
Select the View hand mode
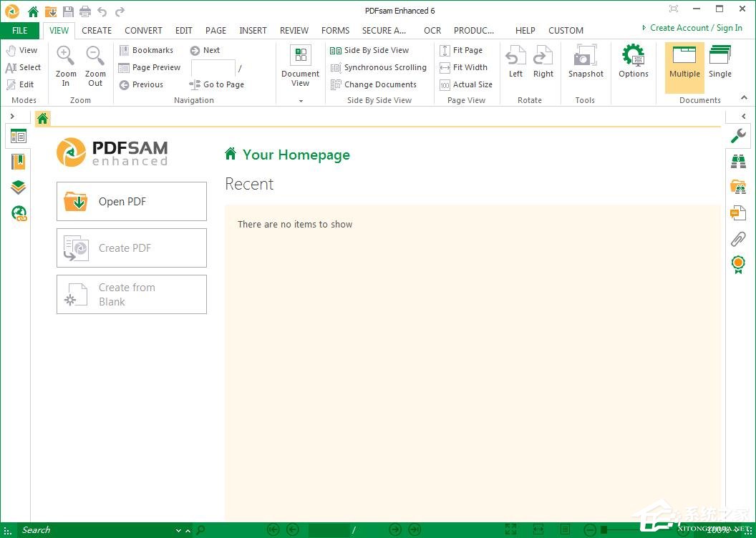[x=21, y=50]
